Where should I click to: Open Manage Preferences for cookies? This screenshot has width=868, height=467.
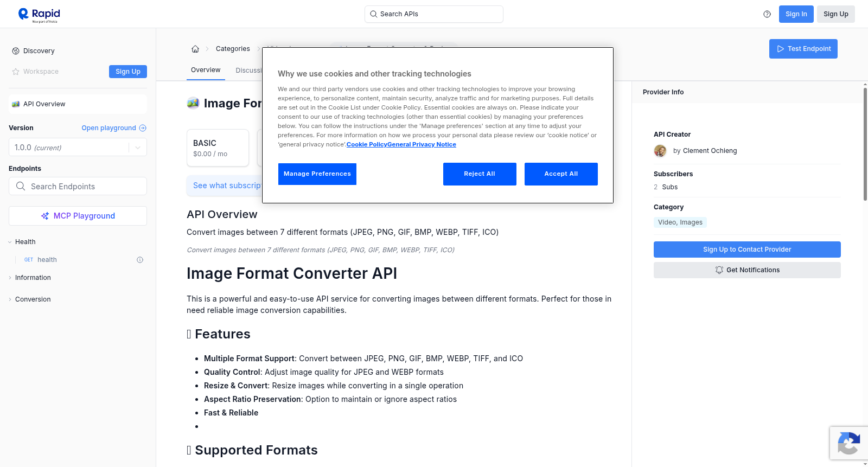[x=317, y=174]
